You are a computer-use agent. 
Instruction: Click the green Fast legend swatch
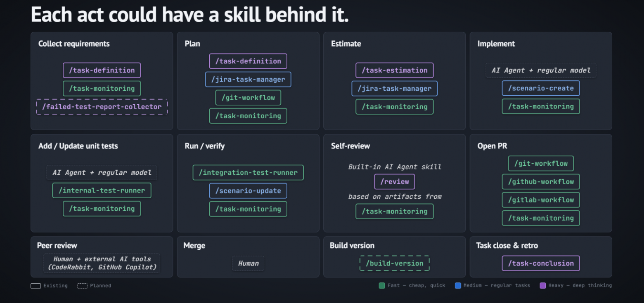[x=381, y=285]
